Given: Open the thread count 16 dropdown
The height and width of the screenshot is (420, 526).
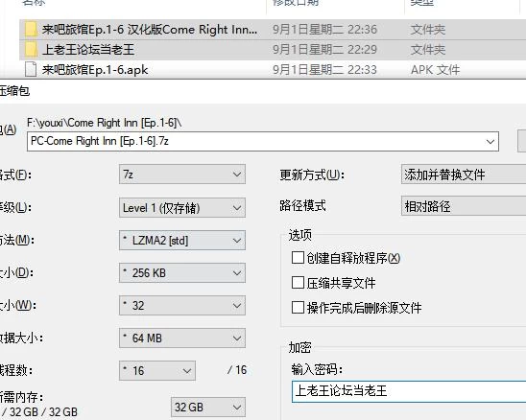Looking at the screenshot, I should (157, 371).
